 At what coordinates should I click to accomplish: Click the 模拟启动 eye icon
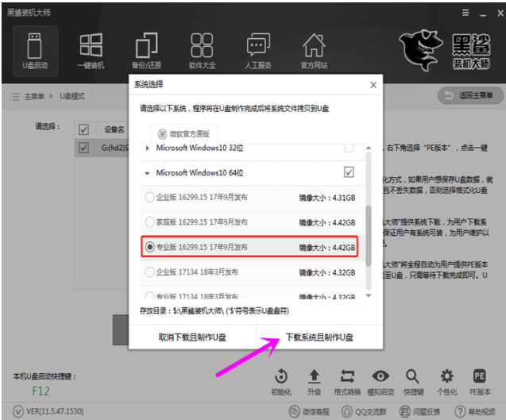[380, 376]
